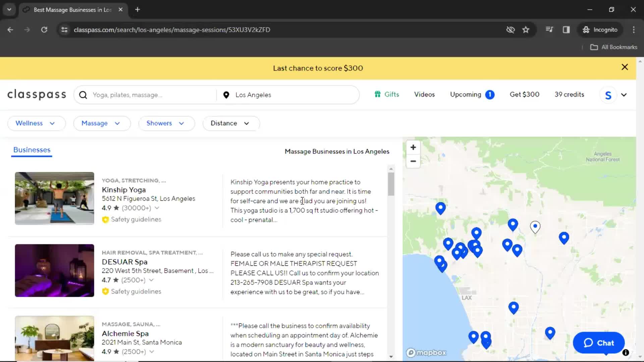Image resolution: width=644 pixels, height=362 pixels.
Task: Click the Kinship Yoga photo thumbnail
Action: 54,198
